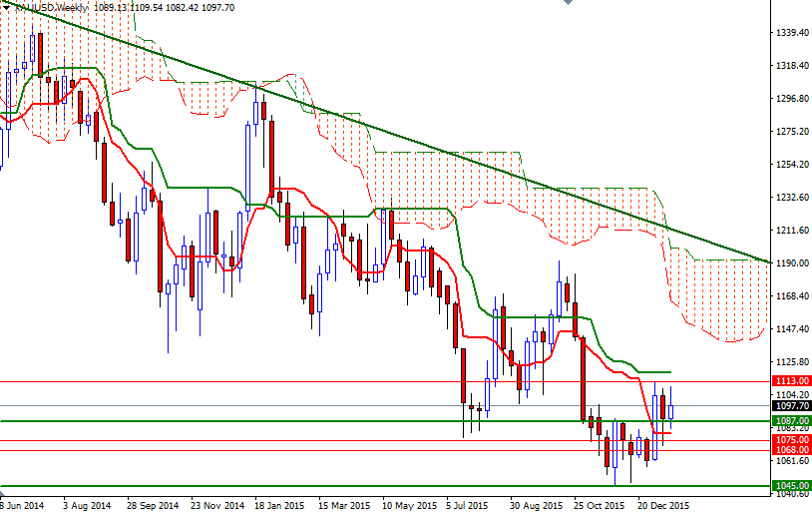The image size is (812, 515).
Task: Click the 1147.40 price scale value
Action: (792, 328)
